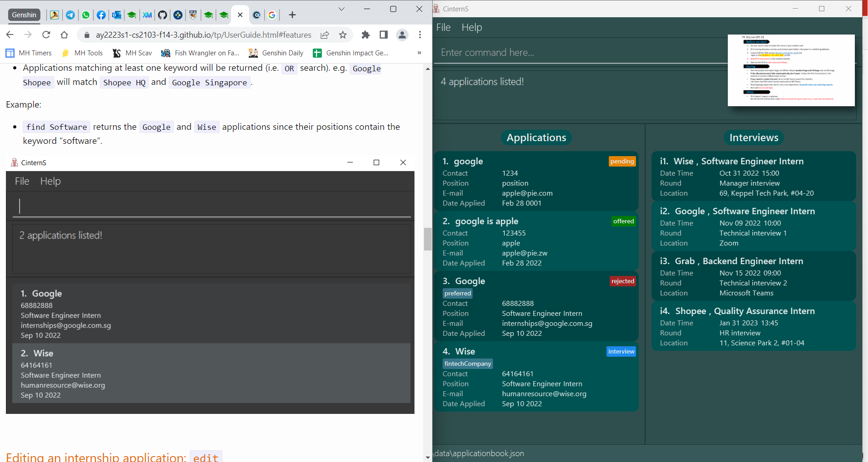Click the Wise entry in the guide screenshot
The width and height of the screenshot is (868, 462).
coord(211,374)
